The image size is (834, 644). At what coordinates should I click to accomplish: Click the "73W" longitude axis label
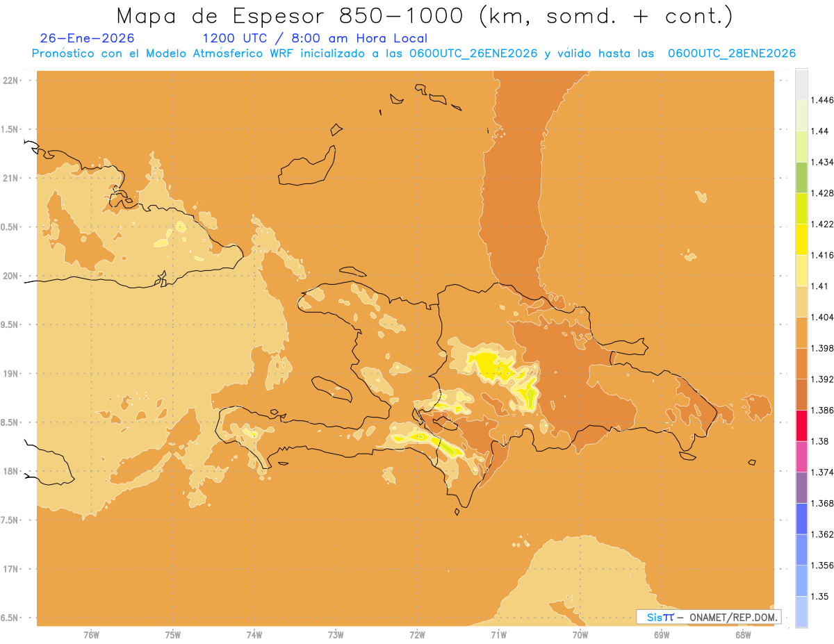[x=336, y=635]
